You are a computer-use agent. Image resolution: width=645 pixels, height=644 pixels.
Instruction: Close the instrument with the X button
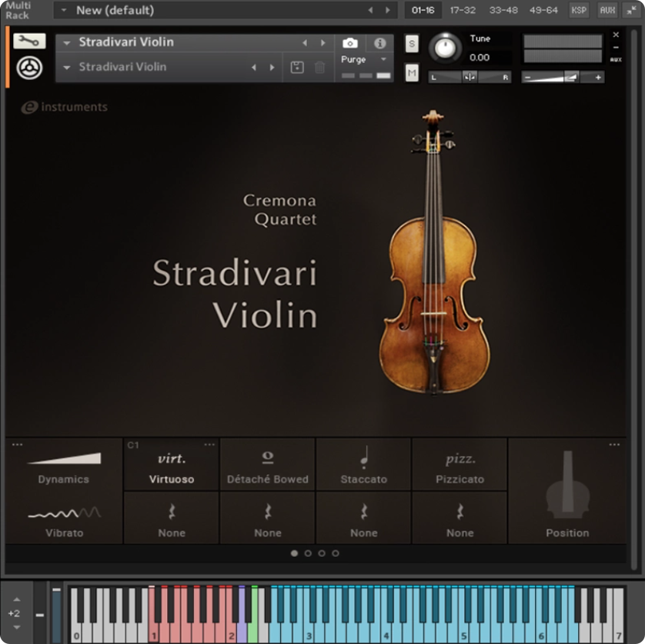point(616,35)
